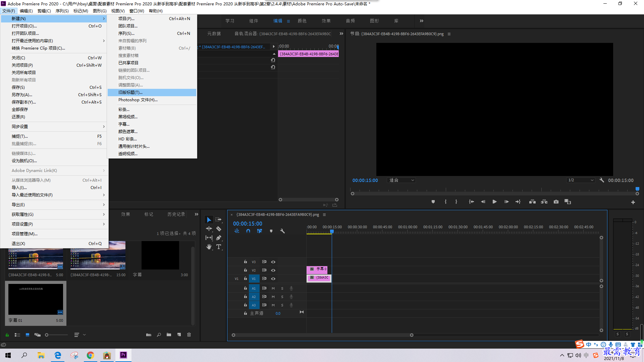
Task: Switch Project panel to list view
Action: pyautogui.click(x=17, y=335)
